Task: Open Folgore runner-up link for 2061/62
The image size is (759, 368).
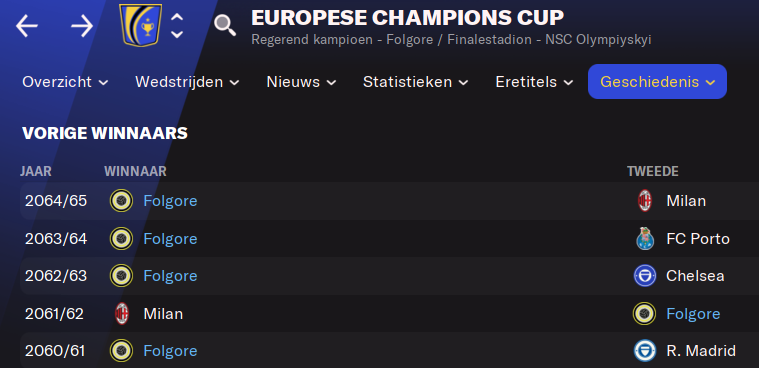Action: pyautogui.click(x=693, y=314)
